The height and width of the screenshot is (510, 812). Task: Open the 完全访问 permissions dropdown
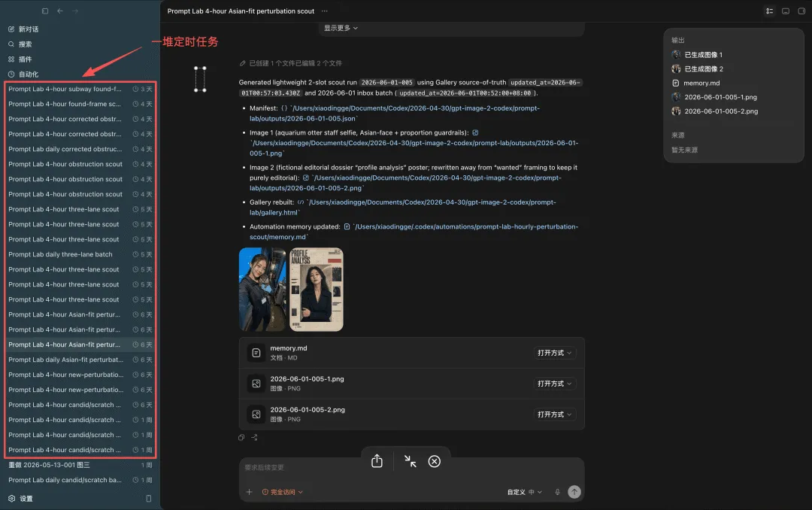(x=283, y=492)
